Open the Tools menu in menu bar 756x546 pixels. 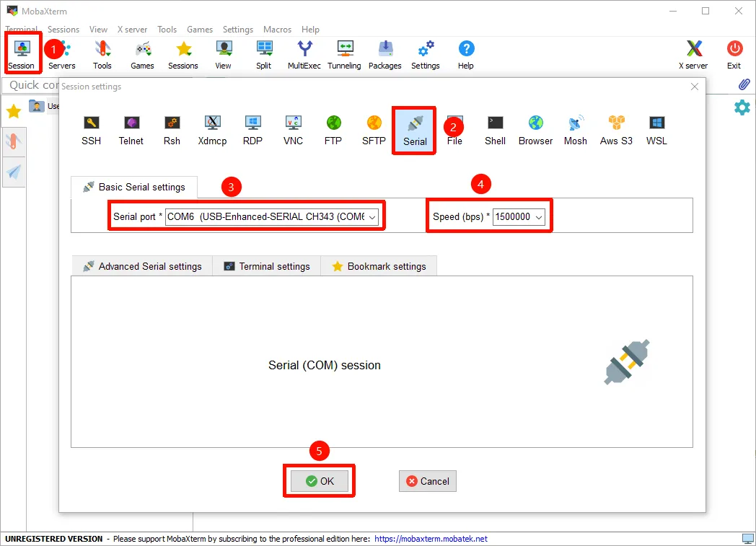(167, 30)
